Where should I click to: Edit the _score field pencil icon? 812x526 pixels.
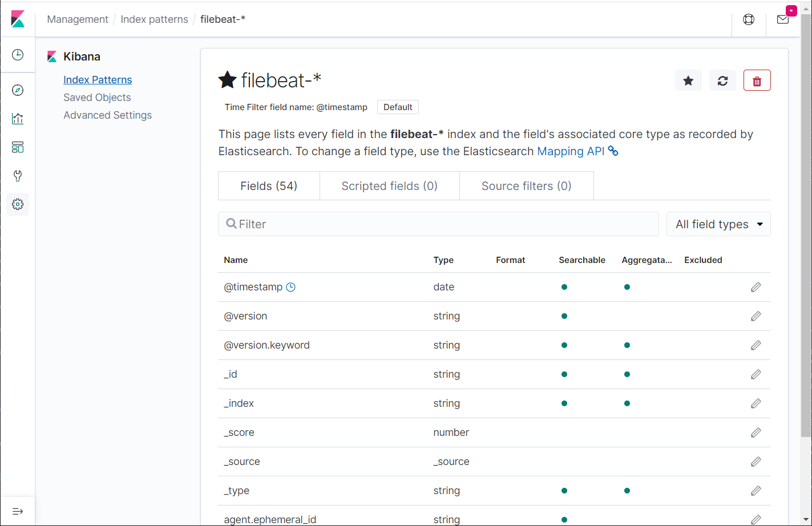(x=756, y=432)
